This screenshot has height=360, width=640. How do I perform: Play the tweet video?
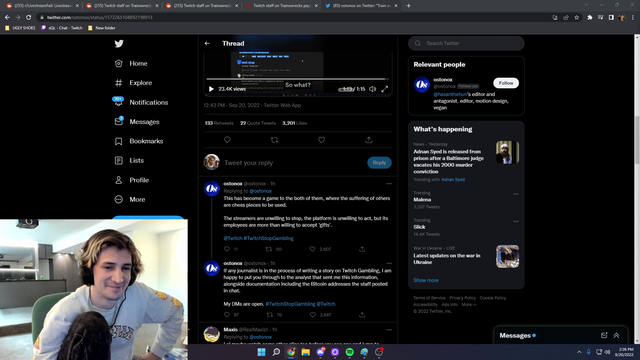(211, 89)
